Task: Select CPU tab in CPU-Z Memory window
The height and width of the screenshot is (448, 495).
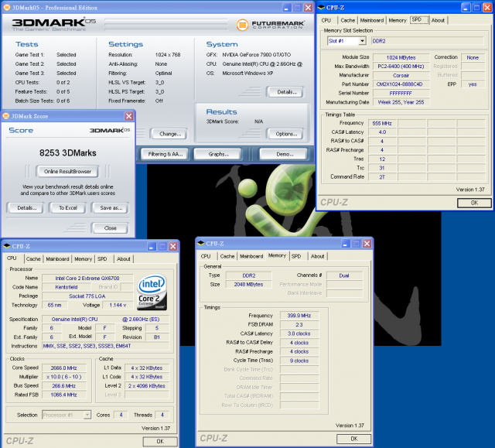Action: click(x=206, y=256)
